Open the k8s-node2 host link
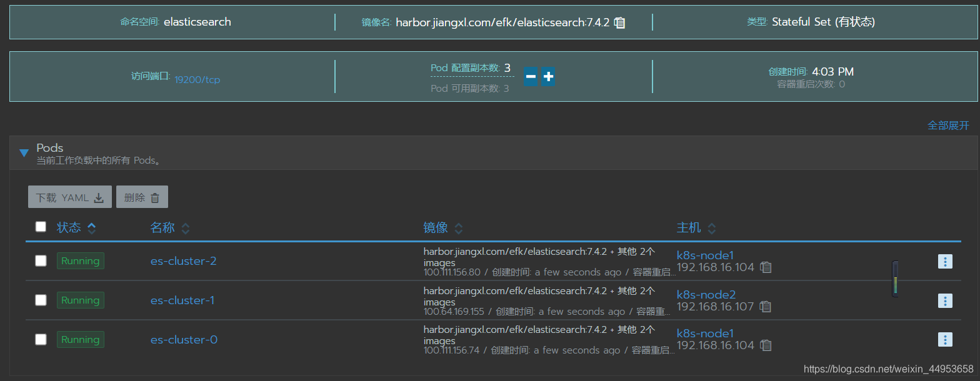 click(x=706, y=294)
